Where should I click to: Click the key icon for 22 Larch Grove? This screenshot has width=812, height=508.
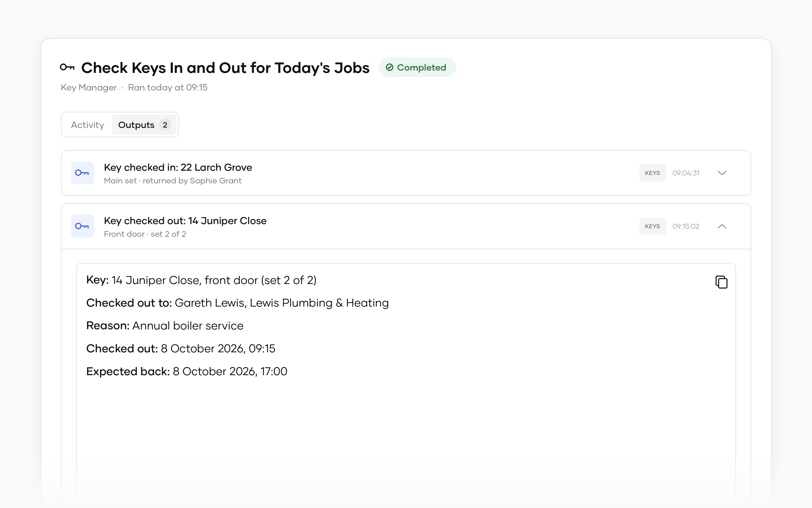click(x=82, y=173)
